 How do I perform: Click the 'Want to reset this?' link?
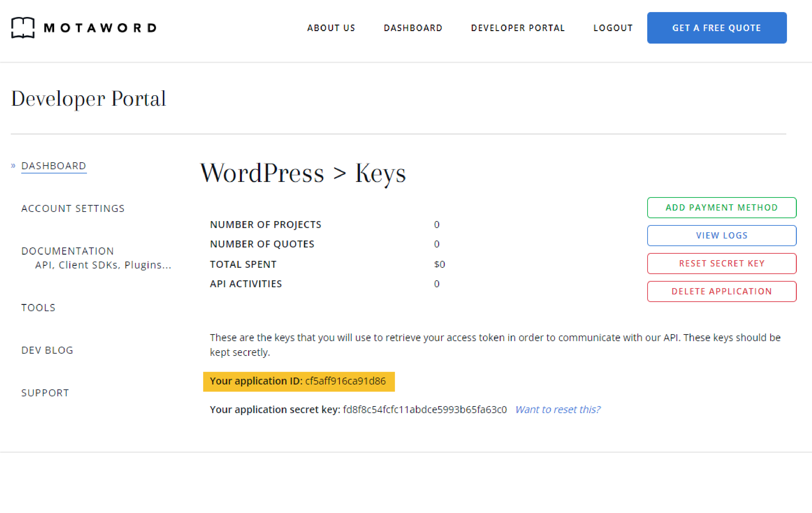pyautogui.click(x=558, y=410)
